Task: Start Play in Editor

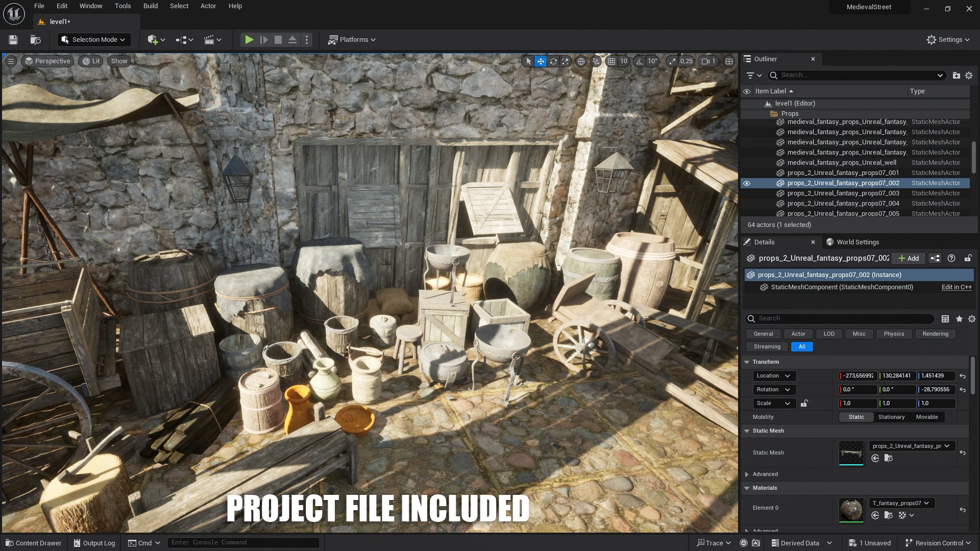Action: pyautogui.click(x=249, y=40)
